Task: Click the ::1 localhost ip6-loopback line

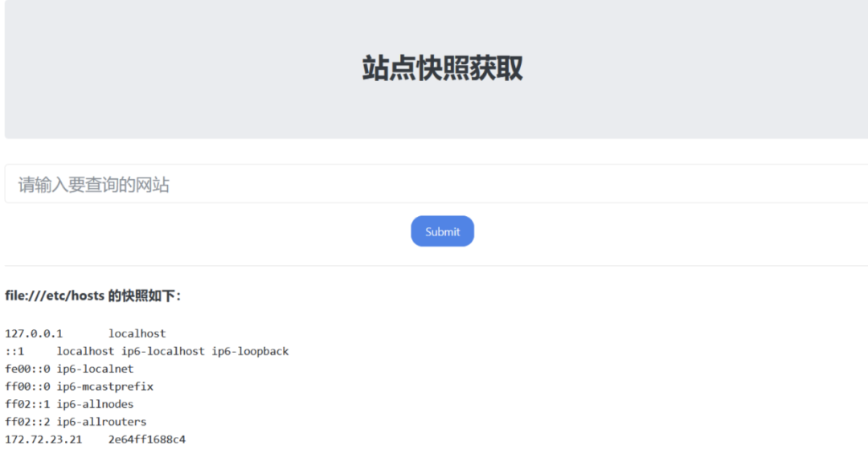Action: pos(147,352)
